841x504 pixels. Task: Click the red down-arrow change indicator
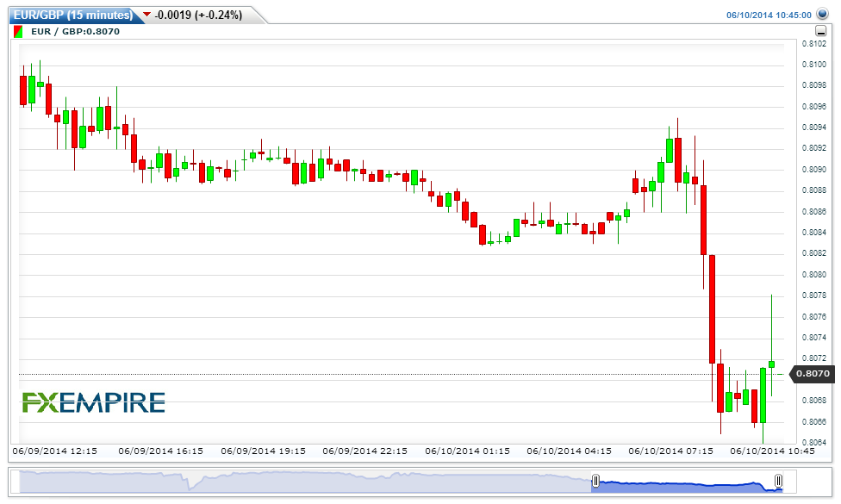click(147, 15)
